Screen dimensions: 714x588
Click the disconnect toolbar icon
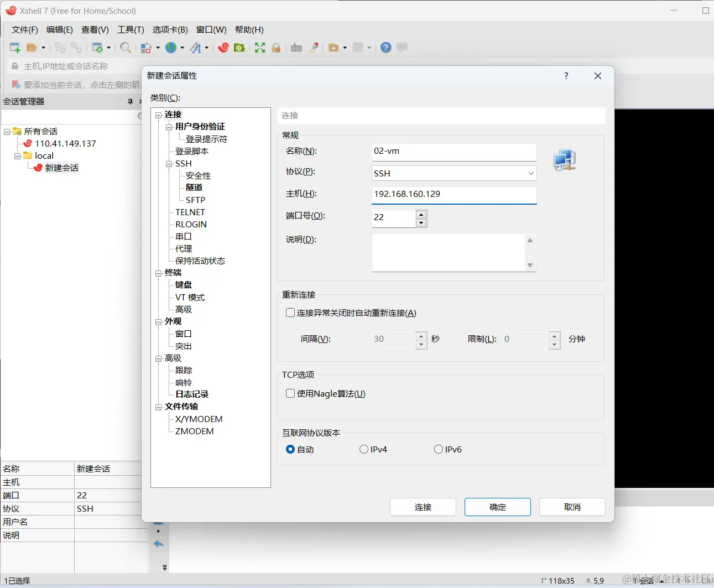(x=60, y=48)
